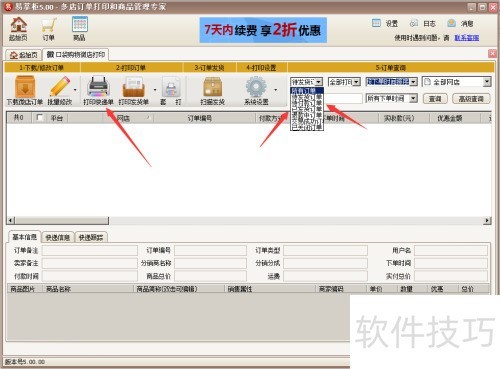Open the system settings gear icon
This screenshot has height=369, width=500.
(x=256, y=87)
